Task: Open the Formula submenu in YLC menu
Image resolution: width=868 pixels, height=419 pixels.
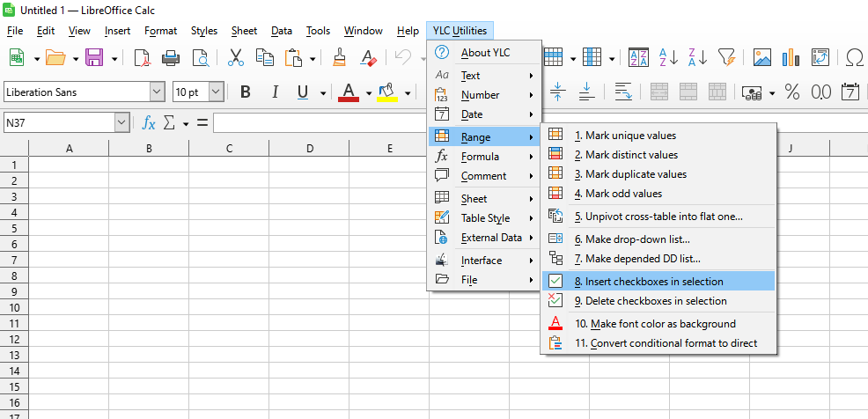Action: point(480,157)
